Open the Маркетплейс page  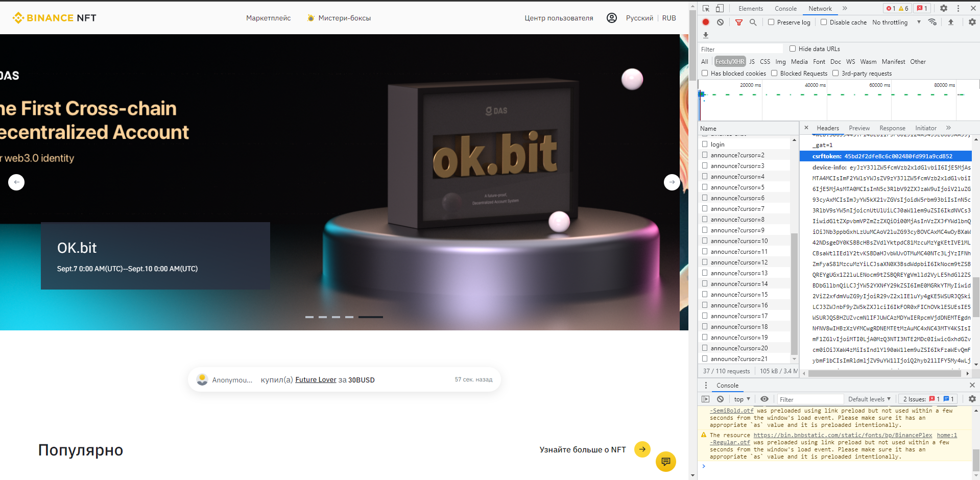(x=269, y=18)
